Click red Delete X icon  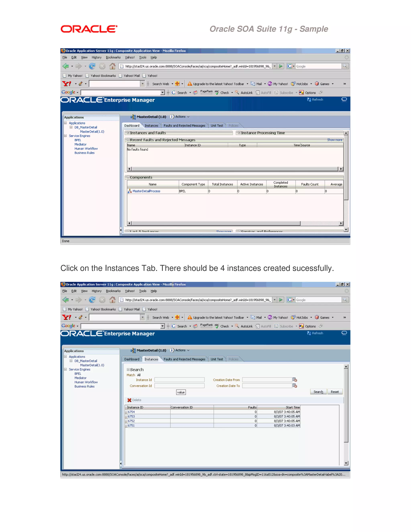coord(129,400)
